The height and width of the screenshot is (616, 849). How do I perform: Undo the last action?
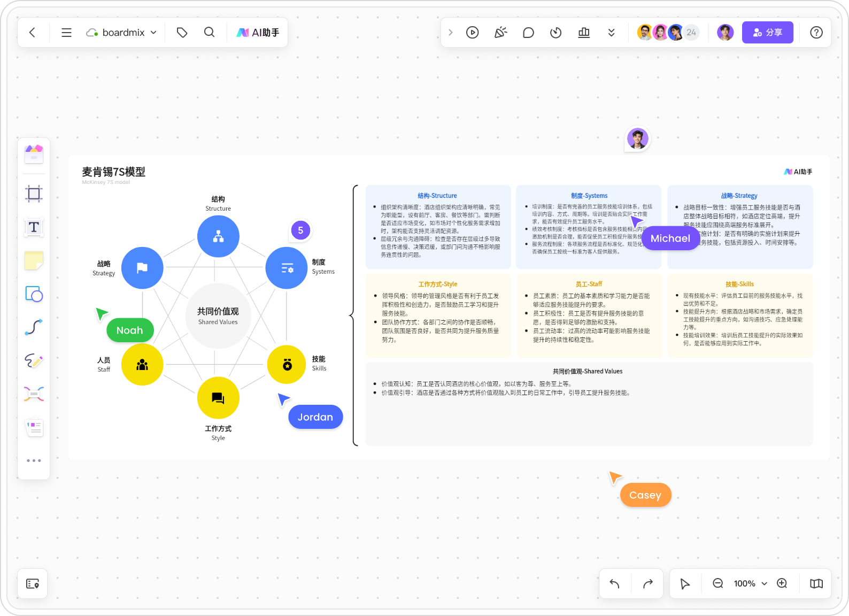pos(615,584)
